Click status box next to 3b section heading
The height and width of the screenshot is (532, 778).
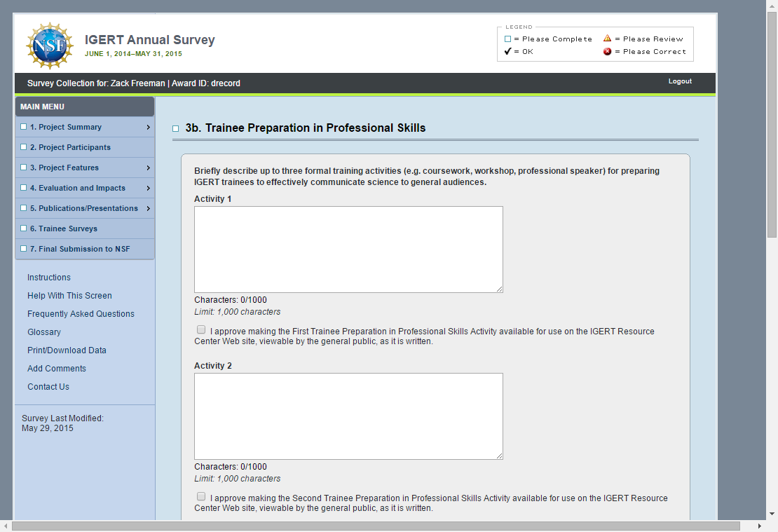176,129
